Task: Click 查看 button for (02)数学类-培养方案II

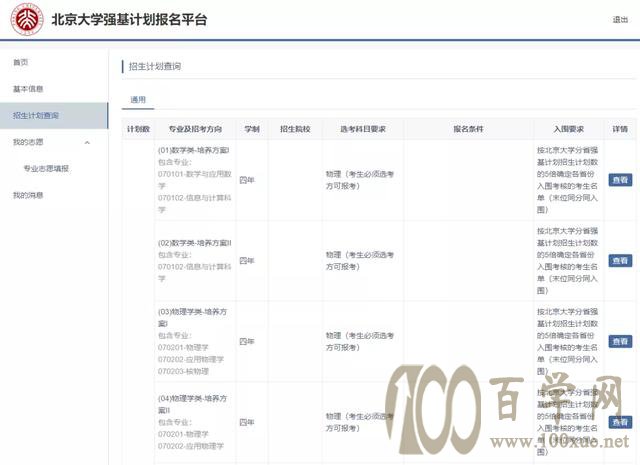Action: [620, 260]
